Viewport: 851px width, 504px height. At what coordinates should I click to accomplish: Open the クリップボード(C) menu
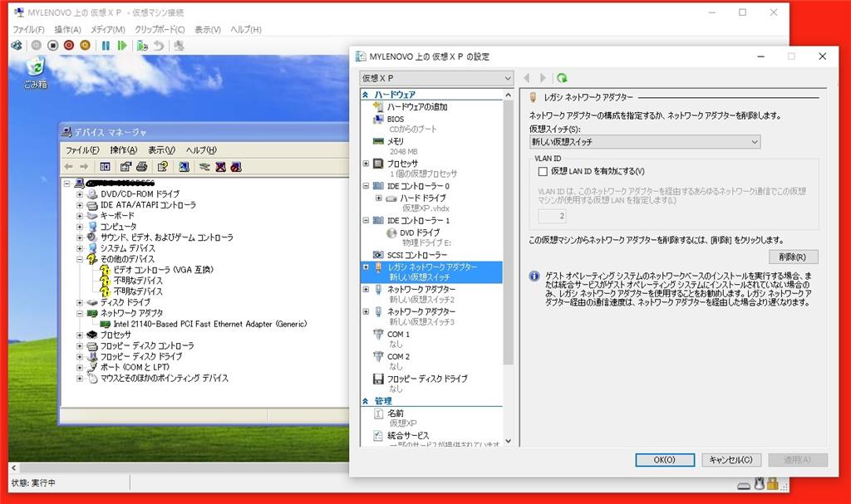point(160,29)
